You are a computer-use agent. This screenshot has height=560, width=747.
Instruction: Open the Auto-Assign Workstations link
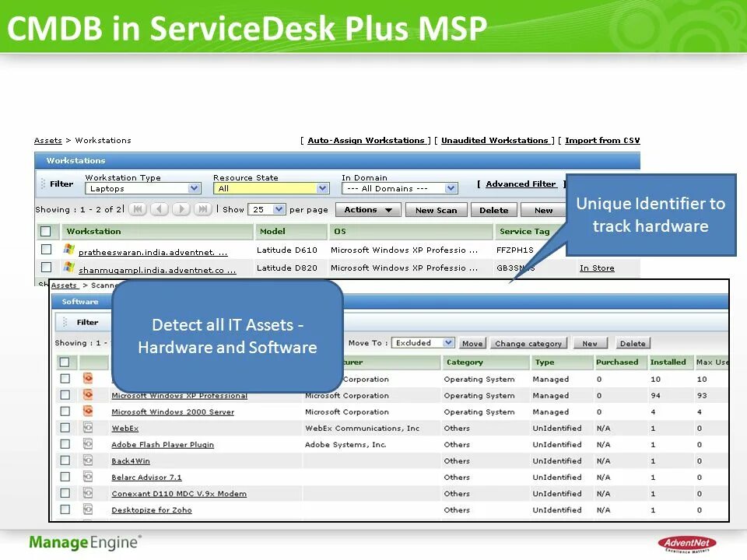click(x=366, y=141)
